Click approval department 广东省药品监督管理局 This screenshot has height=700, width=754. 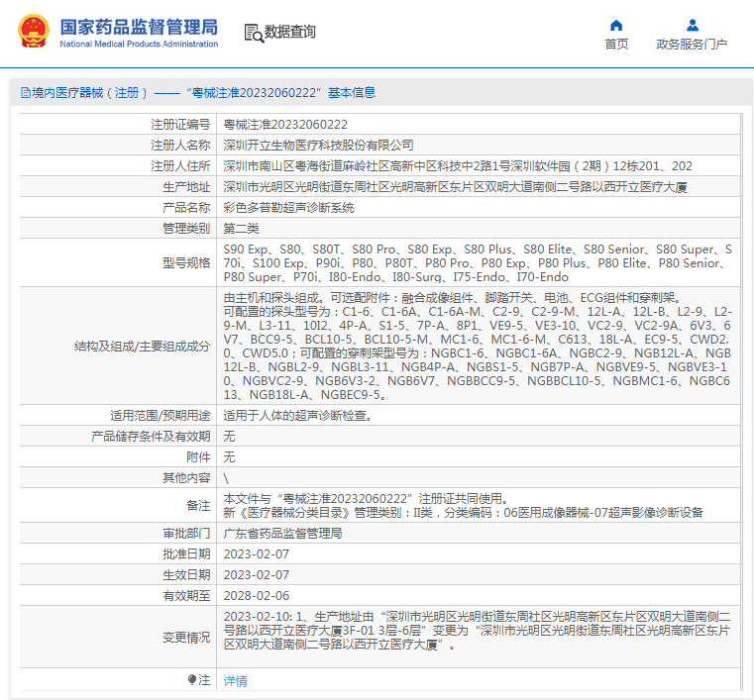[282, 534]
